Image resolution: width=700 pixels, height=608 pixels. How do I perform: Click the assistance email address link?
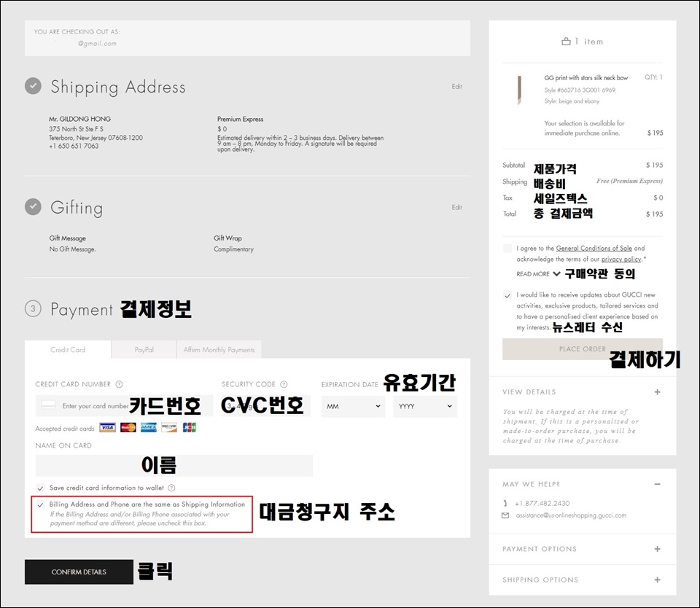pos(571,515)
